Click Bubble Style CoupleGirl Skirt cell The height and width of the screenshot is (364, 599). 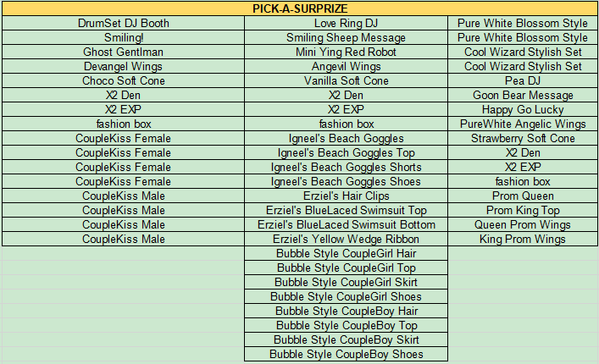[346, 282]
